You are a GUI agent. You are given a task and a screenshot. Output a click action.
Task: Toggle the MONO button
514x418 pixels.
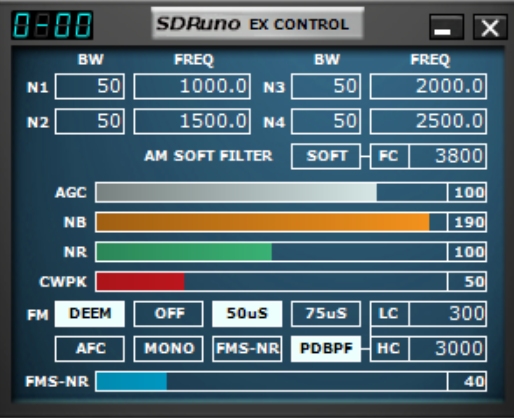click(169, 349)
